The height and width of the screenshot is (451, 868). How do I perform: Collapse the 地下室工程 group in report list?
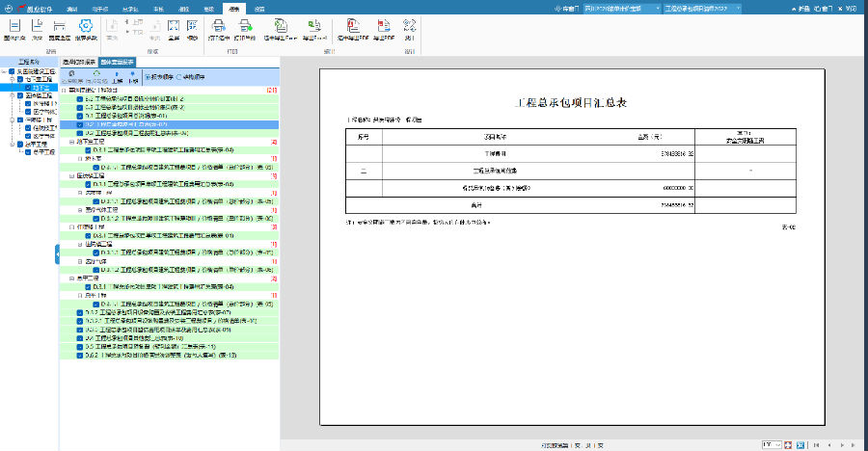pos(72,142)
